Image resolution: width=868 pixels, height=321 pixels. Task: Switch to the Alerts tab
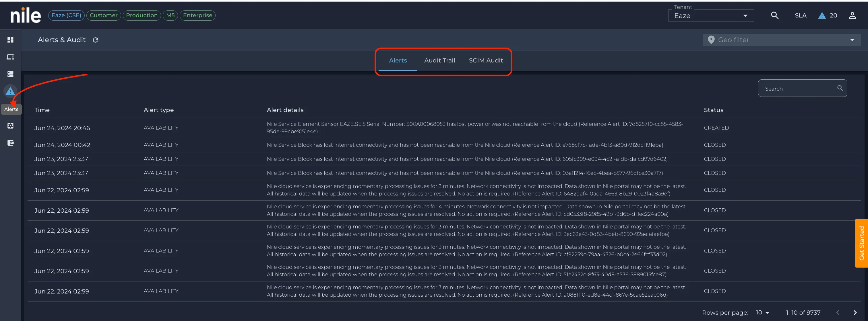point(398,60)
